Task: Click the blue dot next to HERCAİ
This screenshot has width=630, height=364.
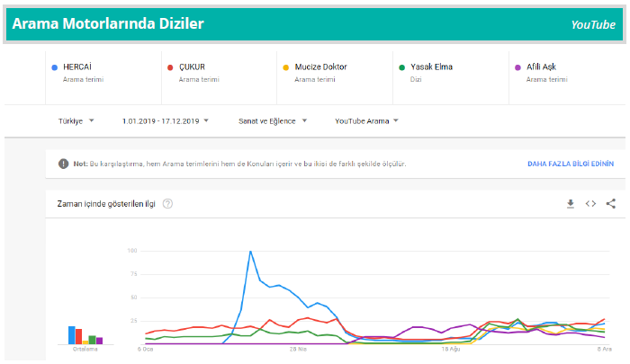Action: [x=55, y=67]
